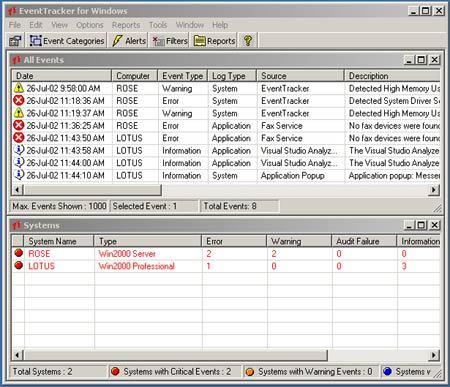Click All Events scrollbar right arrow
This screenshot has width=450, height=387.
tap(433, 190)
